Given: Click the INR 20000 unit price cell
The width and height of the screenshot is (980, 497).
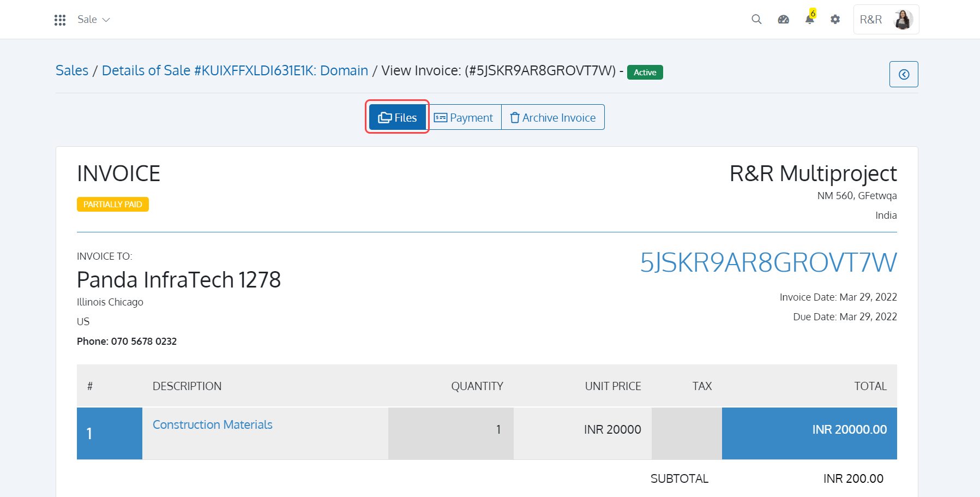Looking at the screenshot, I should tap(582, 433).
